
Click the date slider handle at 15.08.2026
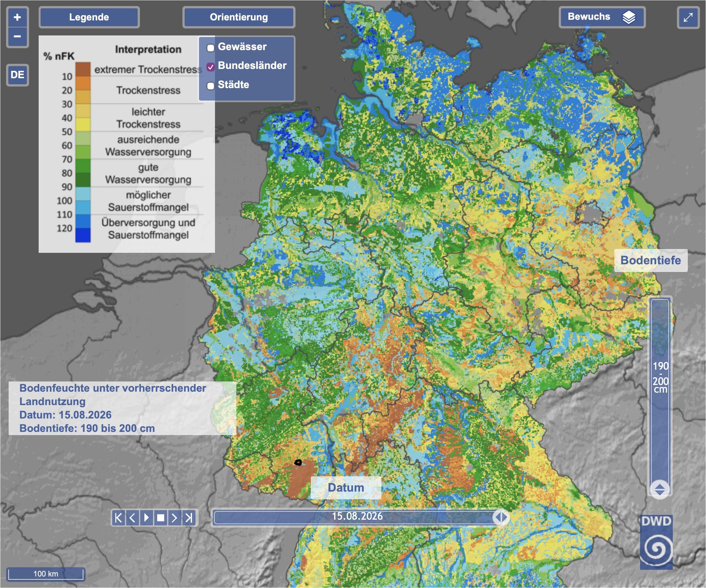pos(501,517)
